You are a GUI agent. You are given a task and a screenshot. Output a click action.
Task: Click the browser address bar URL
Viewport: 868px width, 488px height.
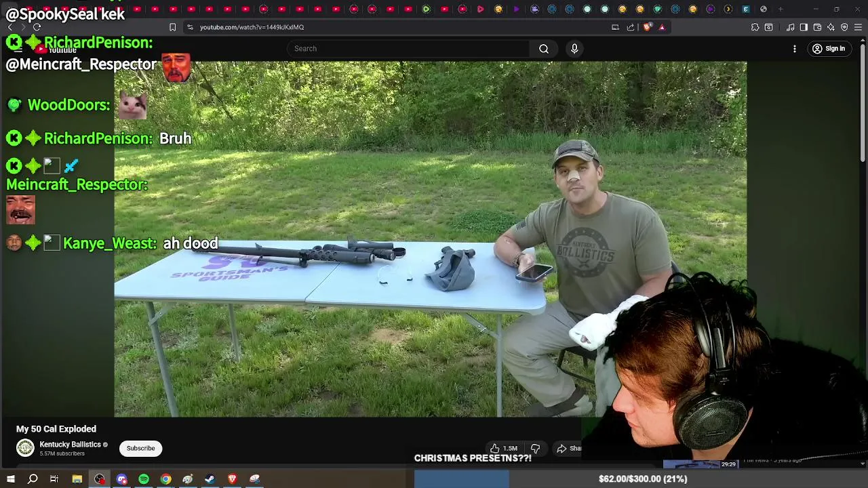[x=252, y=27]
